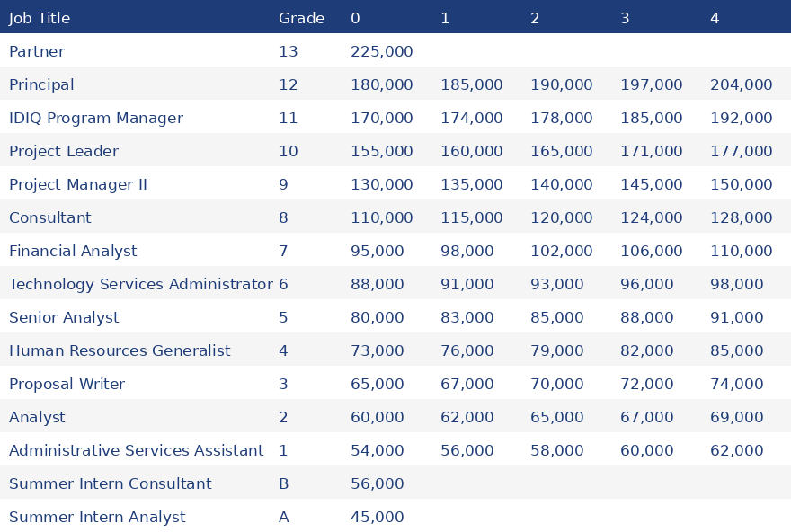
Task: Select the Human Resources Generalist cell
Action: tap(120, 350)
